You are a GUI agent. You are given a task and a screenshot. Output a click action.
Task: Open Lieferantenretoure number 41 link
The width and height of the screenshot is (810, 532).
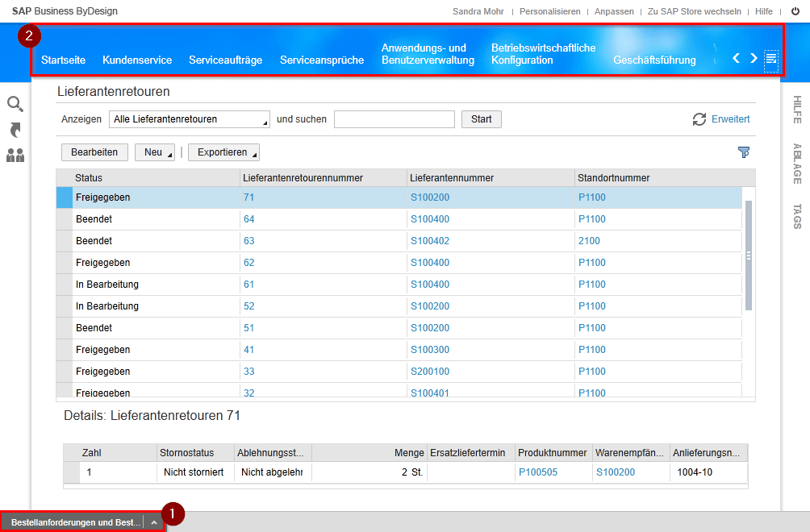(249, 349)
